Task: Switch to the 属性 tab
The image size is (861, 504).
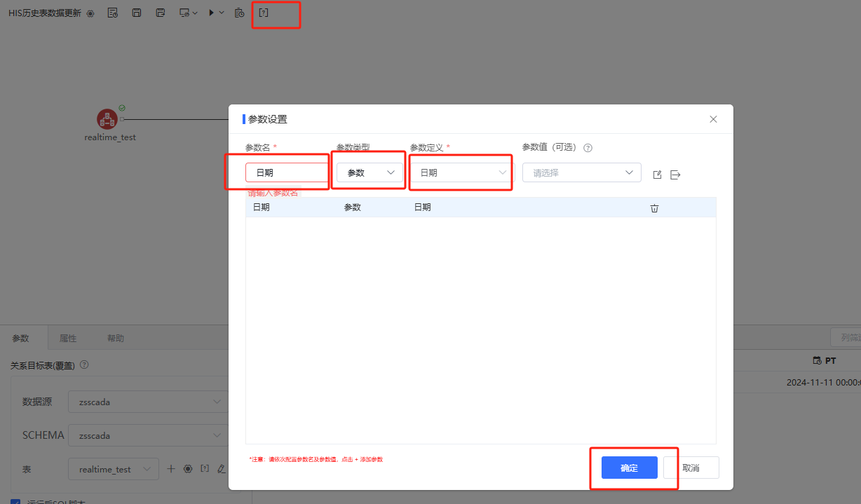Action: tap(68, 338)
